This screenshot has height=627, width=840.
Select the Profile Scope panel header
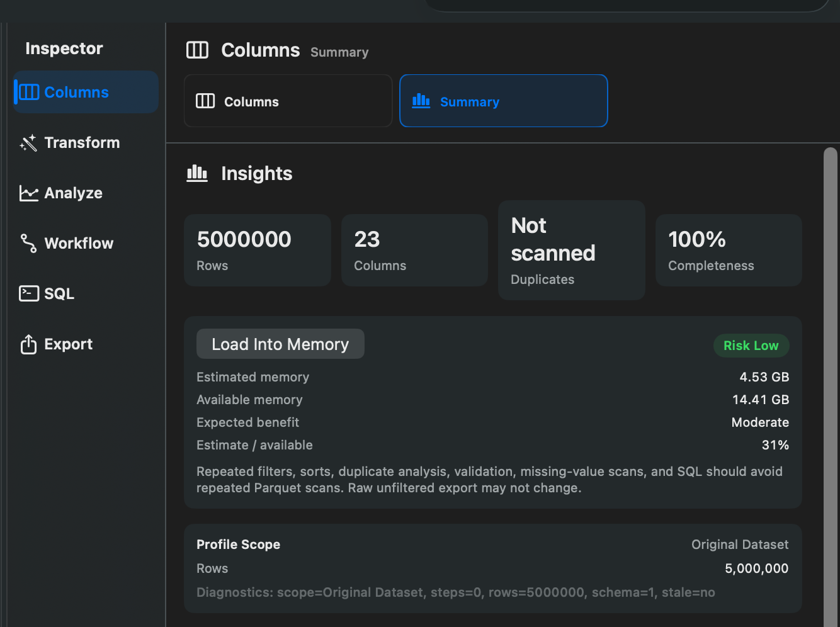[238, 545]
